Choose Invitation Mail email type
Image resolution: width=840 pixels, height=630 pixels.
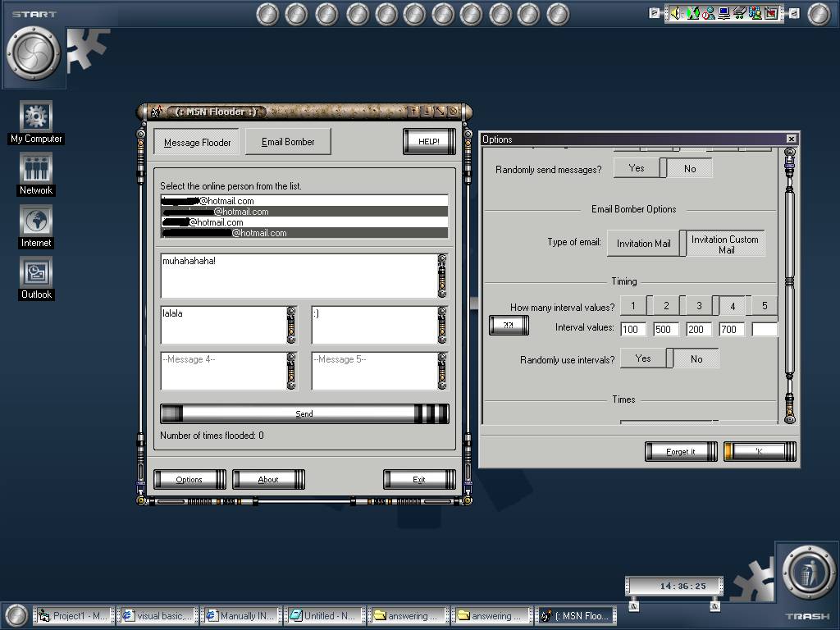(643, 243)
